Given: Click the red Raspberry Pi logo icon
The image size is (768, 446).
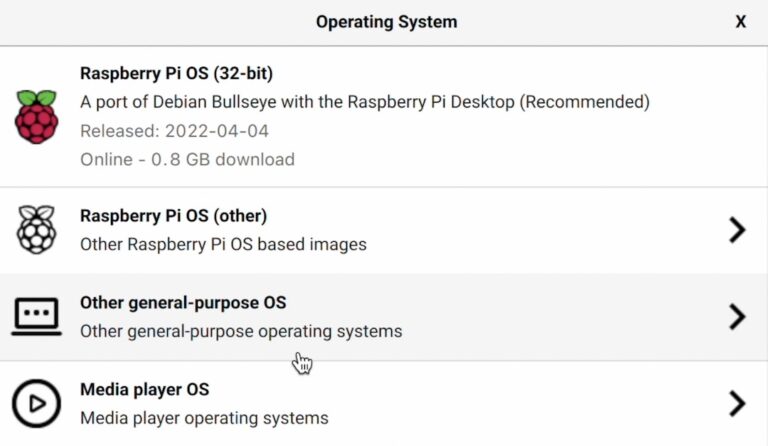Looking at the screenshot, I should tap(37, 116).
